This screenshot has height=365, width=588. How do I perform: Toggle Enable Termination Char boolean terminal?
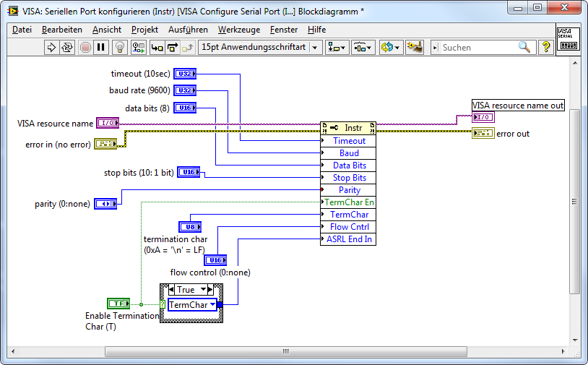click(117, 304)
